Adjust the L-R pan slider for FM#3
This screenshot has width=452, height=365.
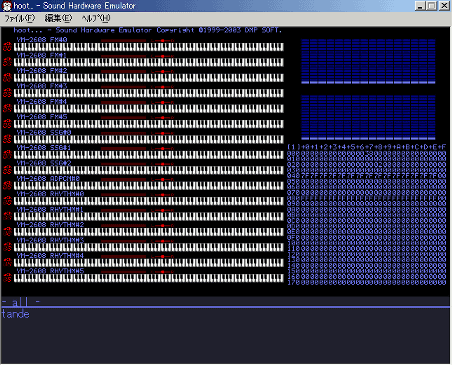tap(162, 87)
